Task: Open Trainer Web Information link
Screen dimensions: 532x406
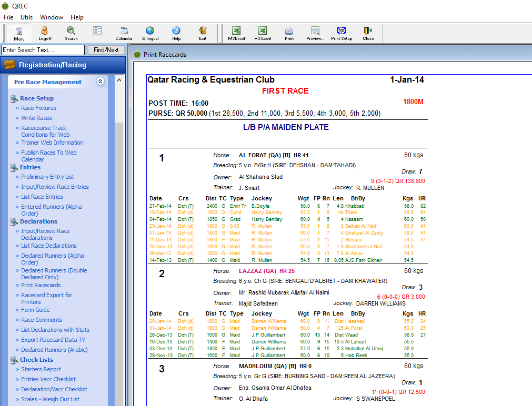Action: (52, 143)
